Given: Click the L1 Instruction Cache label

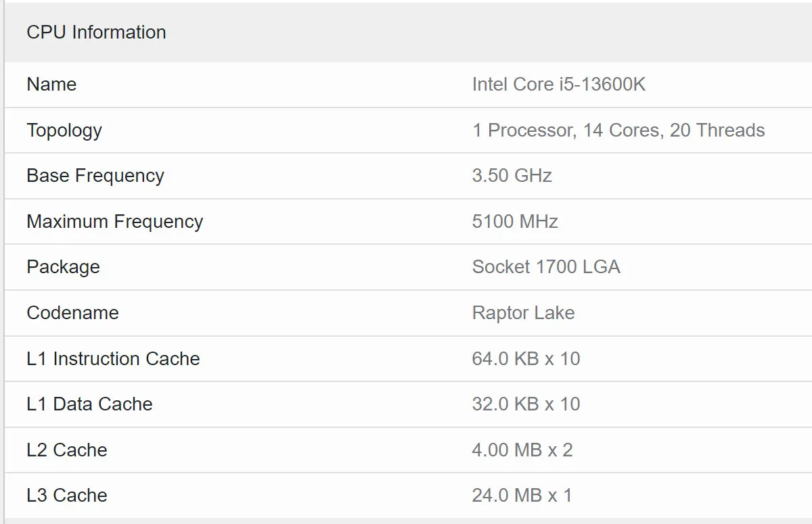Looking at the screenshot, I should (114, 358).
